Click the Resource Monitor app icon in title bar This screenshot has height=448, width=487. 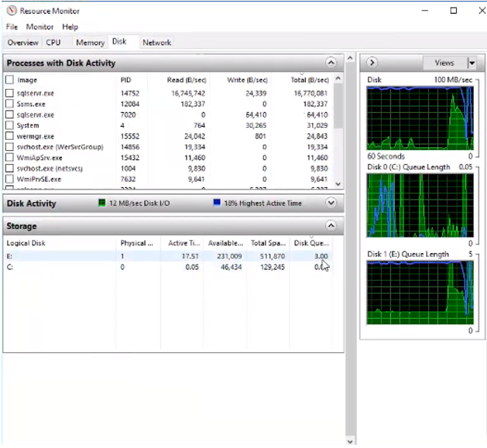9,11
